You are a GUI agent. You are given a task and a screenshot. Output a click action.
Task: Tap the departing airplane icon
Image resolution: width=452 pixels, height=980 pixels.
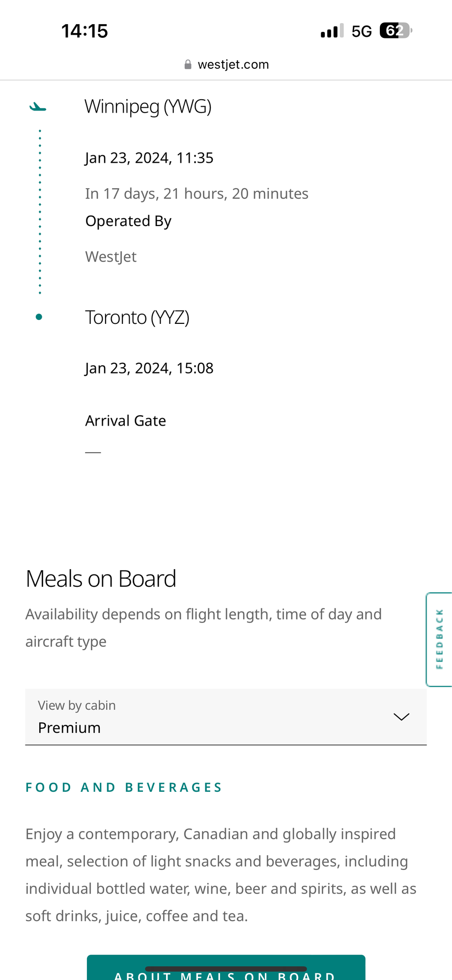[x=38, y=107]
